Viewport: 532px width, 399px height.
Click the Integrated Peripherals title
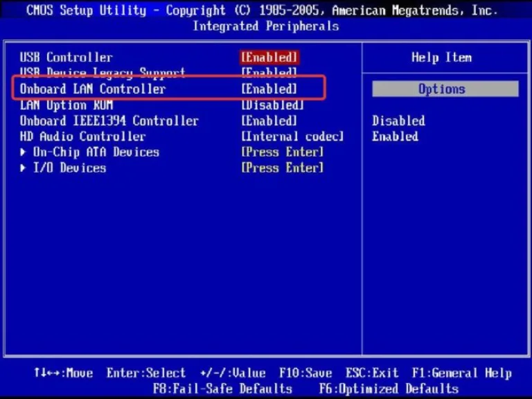(x=266, y=26)
